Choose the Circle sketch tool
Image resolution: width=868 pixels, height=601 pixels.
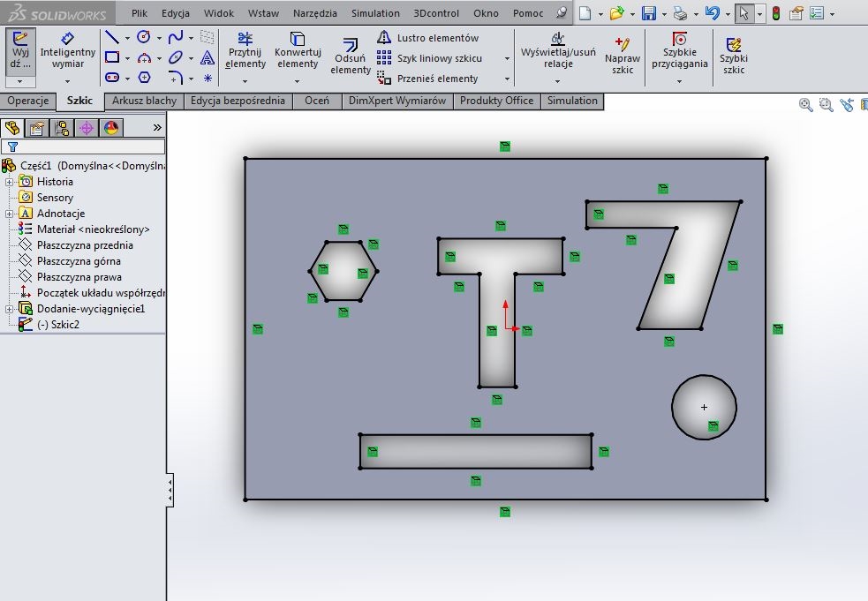click(144, 37)
